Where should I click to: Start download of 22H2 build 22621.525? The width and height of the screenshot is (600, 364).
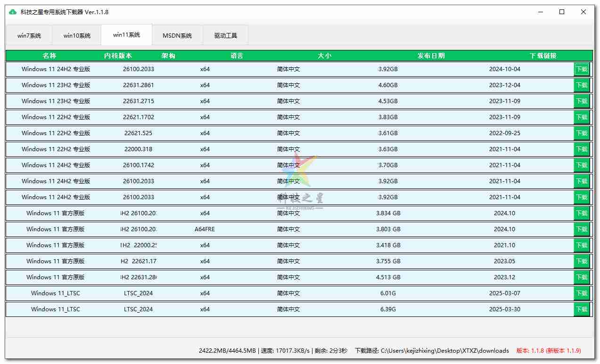pos(581,133)
